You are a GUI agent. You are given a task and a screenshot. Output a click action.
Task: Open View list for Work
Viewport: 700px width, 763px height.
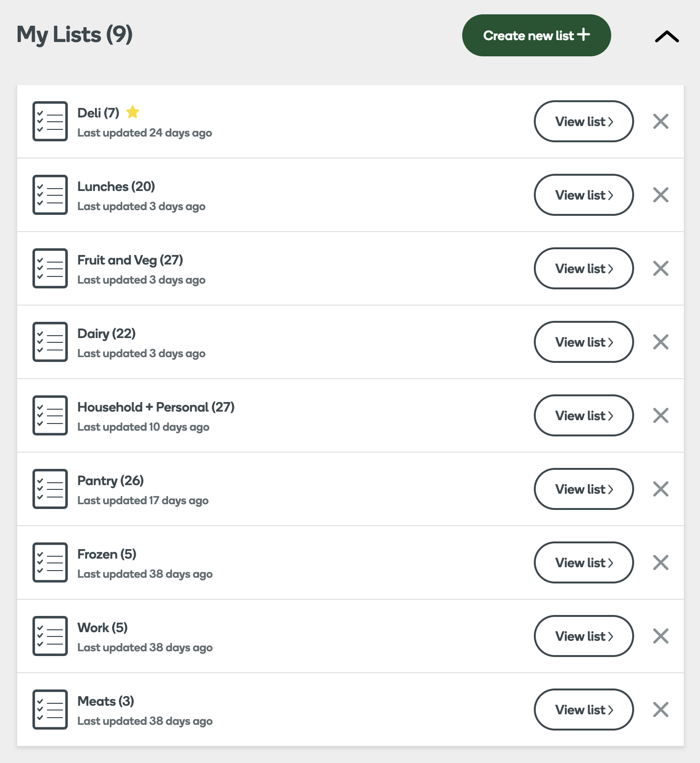[x=583, y=636]
